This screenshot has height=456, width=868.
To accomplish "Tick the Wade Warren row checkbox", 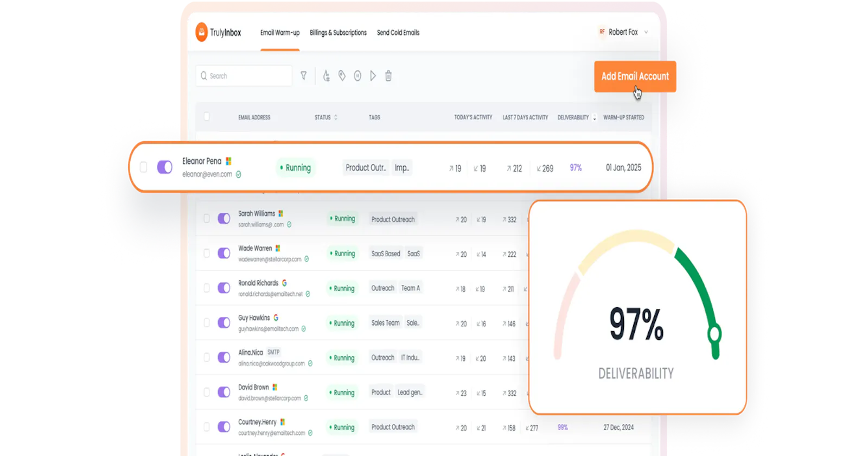I will (x=207, y=253).
